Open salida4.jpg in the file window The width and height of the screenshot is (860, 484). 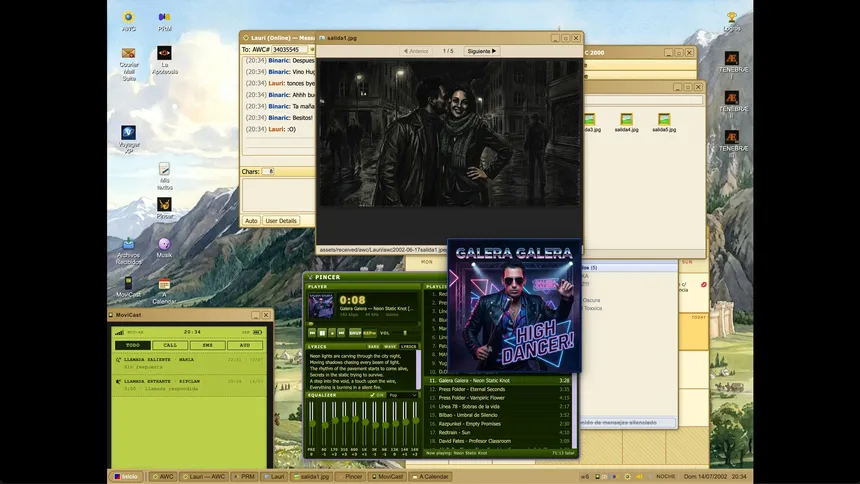click(x=626, y=122)
